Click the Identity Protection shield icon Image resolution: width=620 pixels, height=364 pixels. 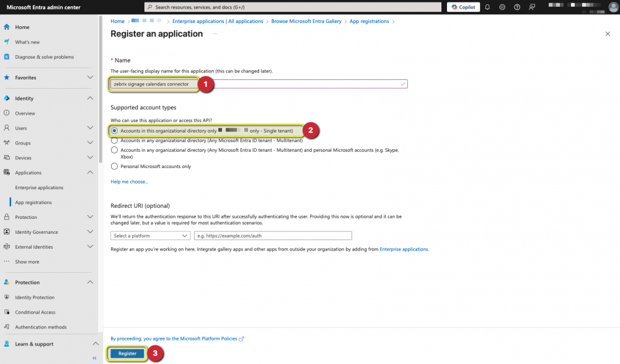click(x=7, y=297)
